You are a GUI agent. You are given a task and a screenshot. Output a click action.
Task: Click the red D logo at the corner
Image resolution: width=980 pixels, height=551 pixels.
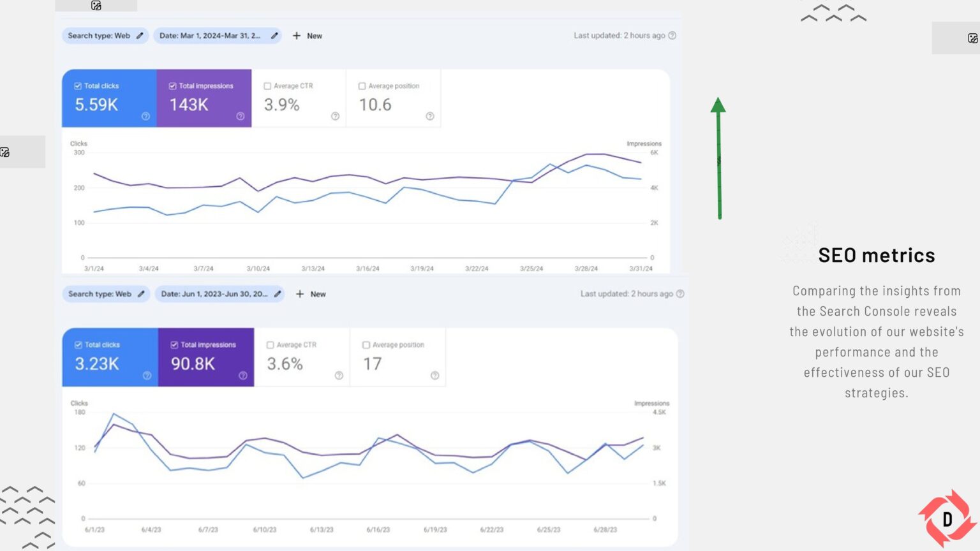click(947, 519)
